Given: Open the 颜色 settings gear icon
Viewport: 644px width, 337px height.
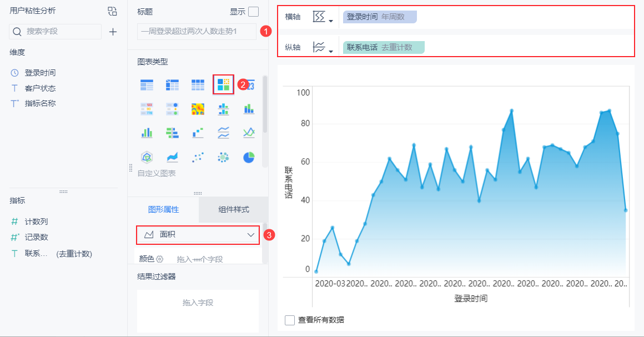Looking at the screenshot, I should click(x=160, y=259).
